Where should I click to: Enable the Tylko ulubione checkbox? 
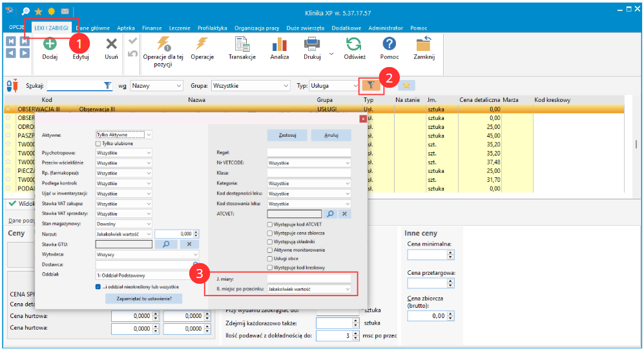tap(99, 144)
